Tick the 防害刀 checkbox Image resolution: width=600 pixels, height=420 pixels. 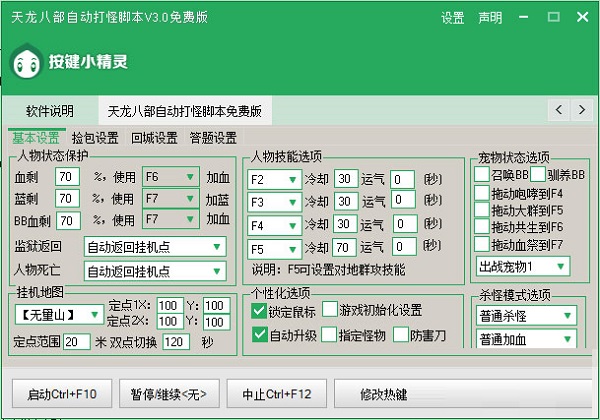tap(400, 335)
